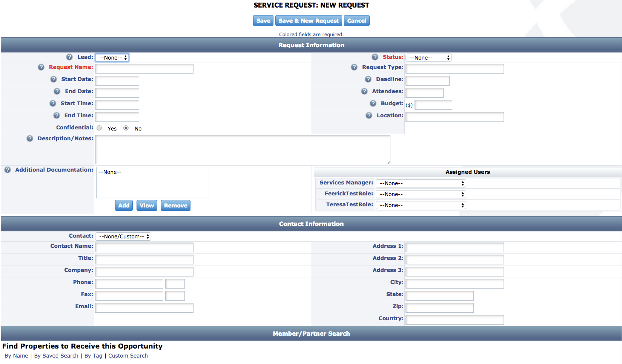622x364 pixels.
Task: Click the End Date help icon
Action: tap(57, 91)
